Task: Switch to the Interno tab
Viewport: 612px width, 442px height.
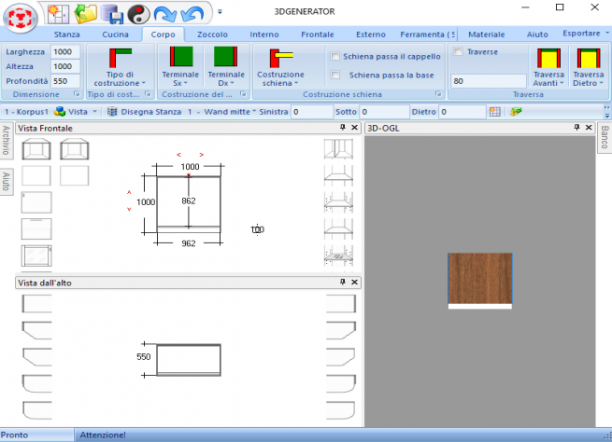Action: [x=264, y=34]
